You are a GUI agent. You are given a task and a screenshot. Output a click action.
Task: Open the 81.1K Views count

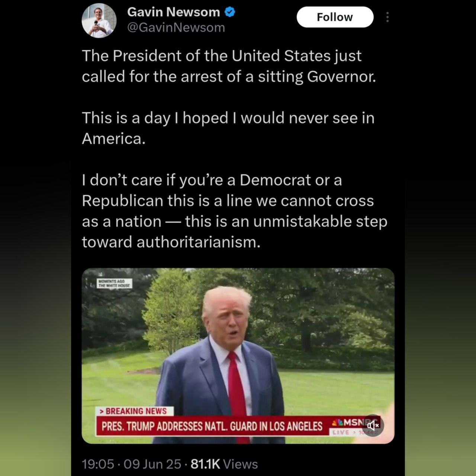point(224,464)
